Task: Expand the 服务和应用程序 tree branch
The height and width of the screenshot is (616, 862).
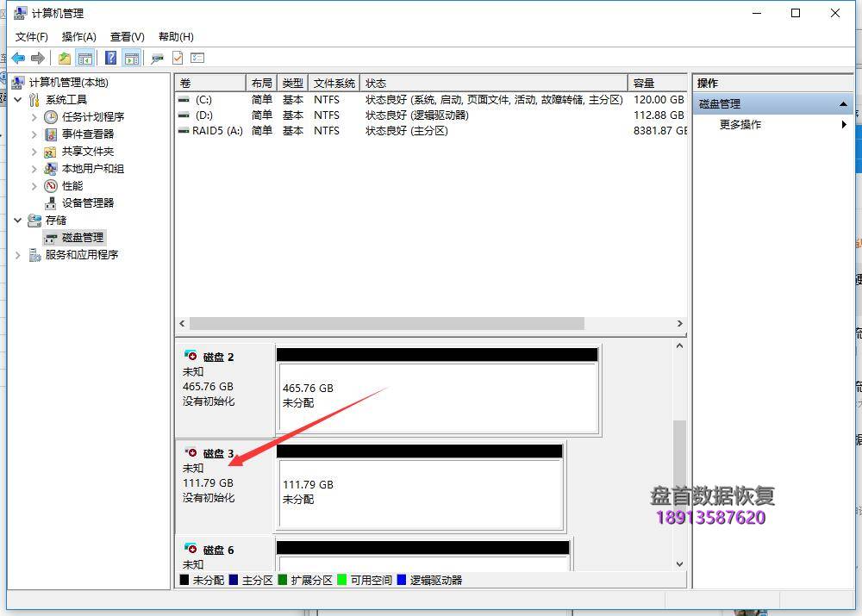Action: pyautogui.click(x=18, y=254)
